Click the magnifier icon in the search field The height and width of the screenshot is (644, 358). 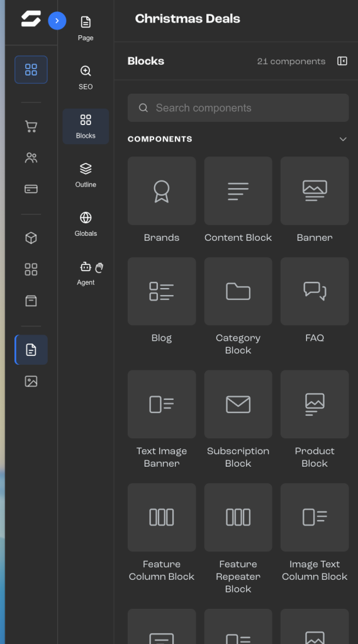click(143, 108)
